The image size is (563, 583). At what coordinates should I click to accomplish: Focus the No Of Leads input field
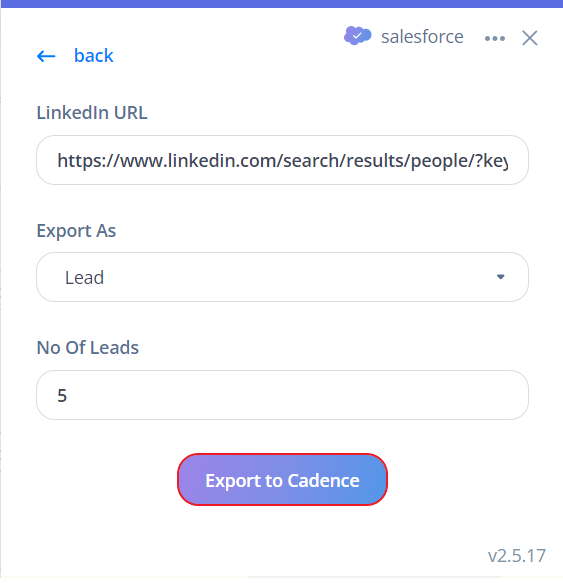pyautogui.click(x=282, y=395)
